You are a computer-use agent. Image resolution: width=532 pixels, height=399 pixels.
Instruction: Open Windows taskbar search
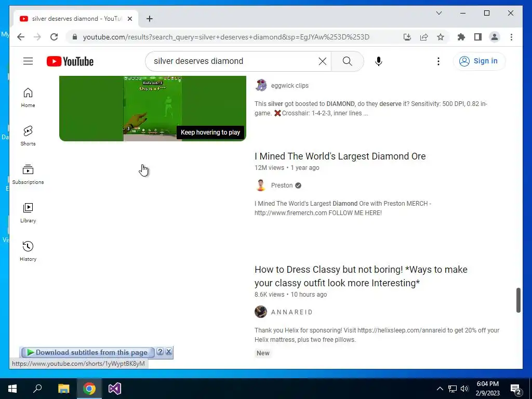[37, 389]
